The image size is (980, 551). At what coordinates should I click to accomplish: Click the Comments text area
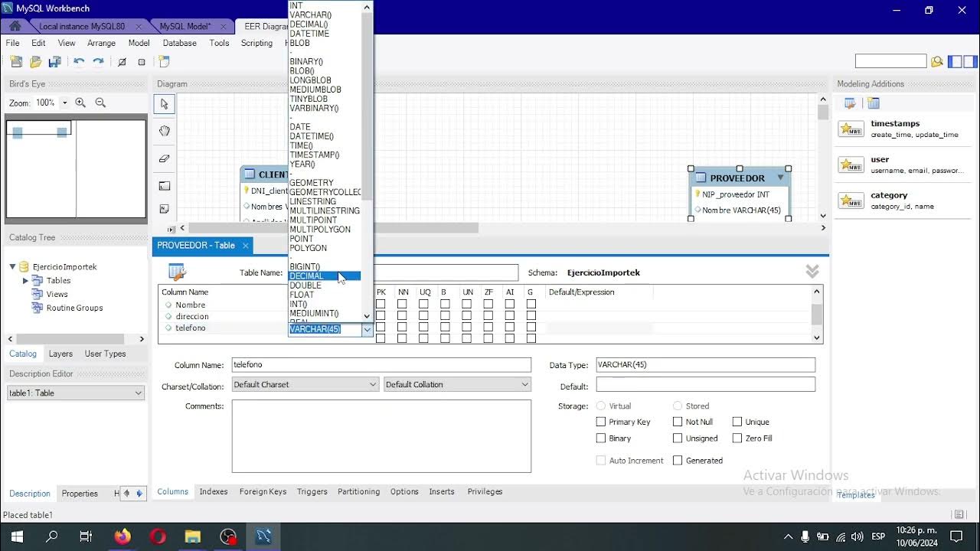pos(381,436)
